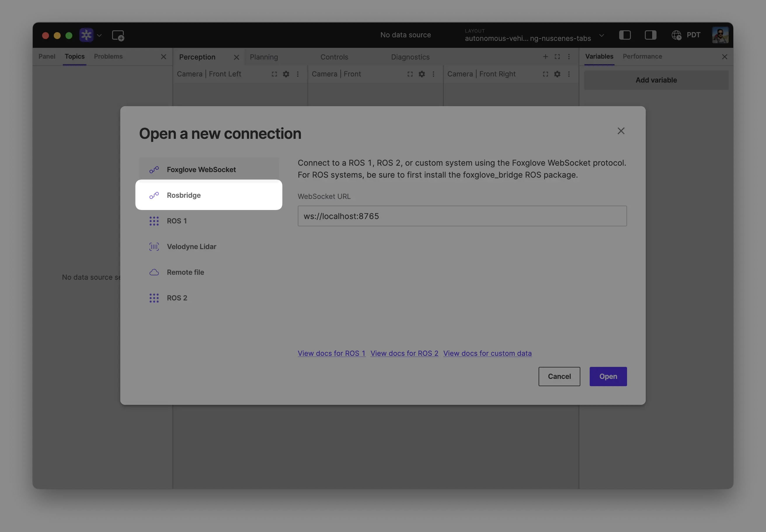Click the Rosbridge link icon
The width and height of the screenshot is (766, 532).
click(x=154, y=195)
